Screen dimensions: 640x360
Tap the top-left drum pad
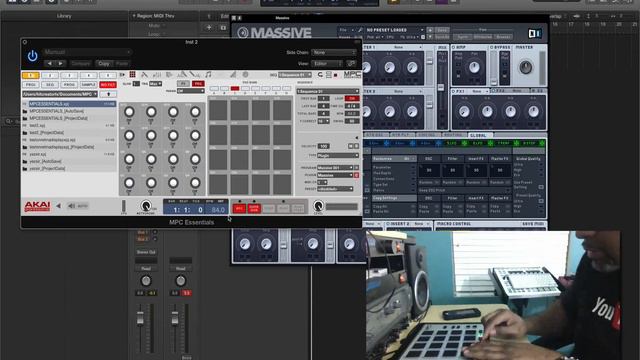(218, 110)
